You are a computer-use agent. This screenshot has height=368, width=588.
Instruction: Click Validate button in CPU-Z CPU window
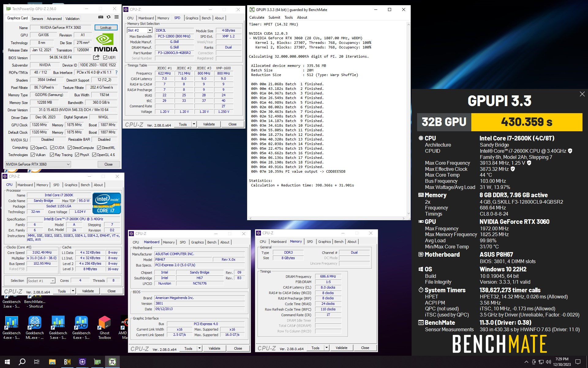(x=88, y=291)
